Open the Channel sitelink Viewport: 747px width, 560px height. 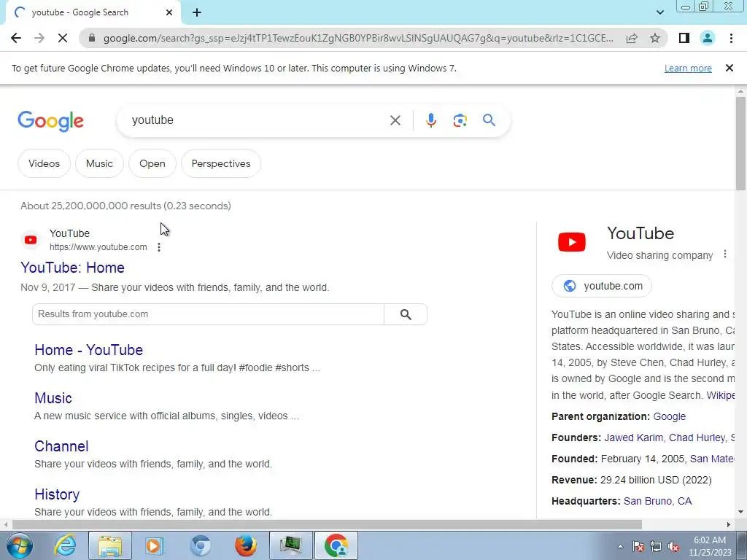(61, 446)
